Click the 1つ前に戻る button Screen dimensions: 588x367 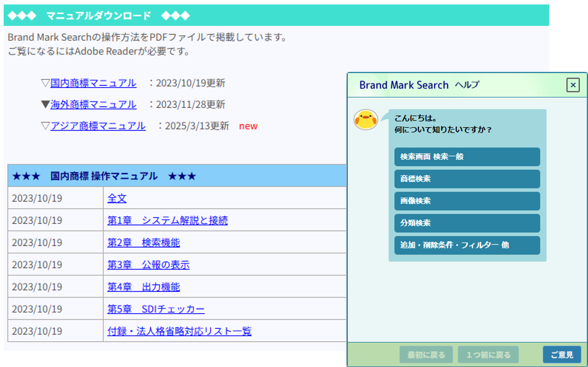click(488, 355)
